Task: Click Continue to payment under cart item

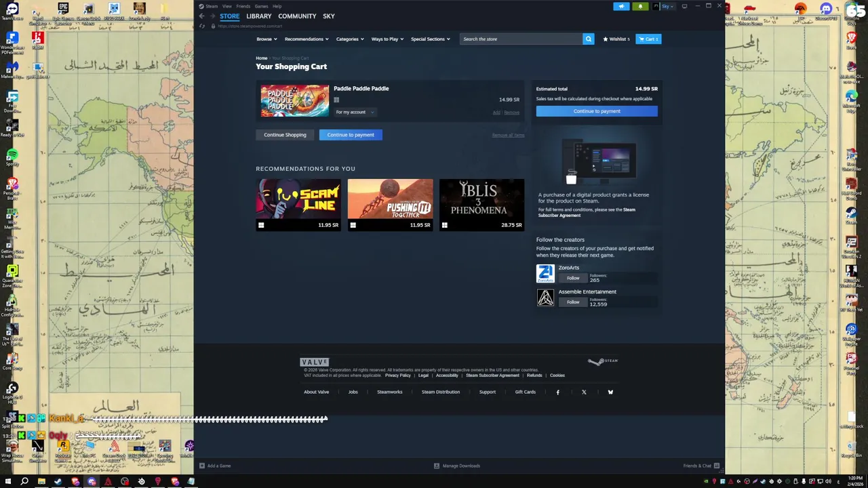Action: click(x=351, y=135)
